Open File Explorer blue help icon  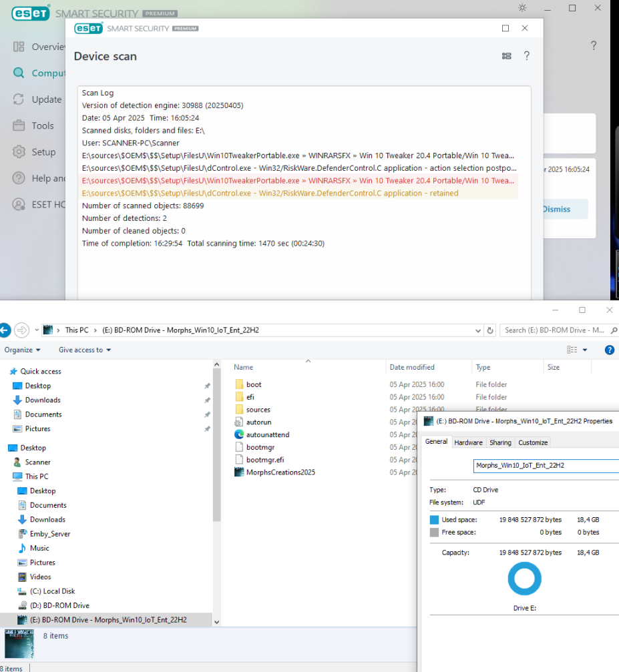[609, 350]
